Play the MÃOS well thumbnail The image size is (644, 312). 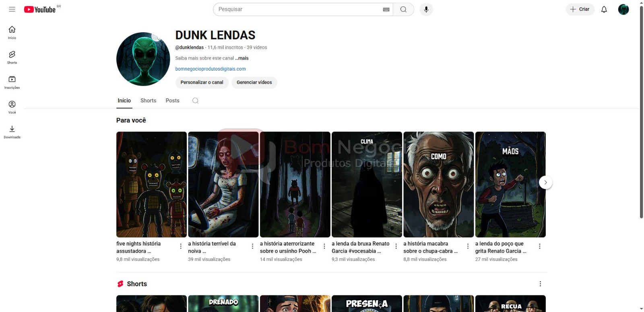coord(510,185)
